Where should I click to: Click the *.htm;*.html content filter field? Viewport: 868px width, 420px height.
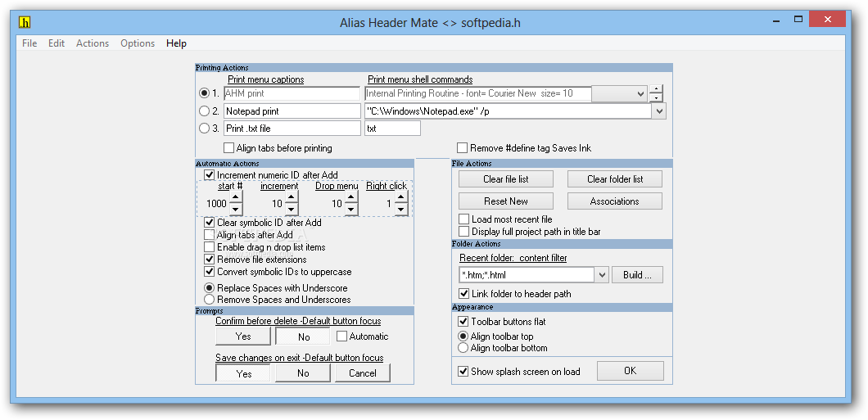pos(527,275)
